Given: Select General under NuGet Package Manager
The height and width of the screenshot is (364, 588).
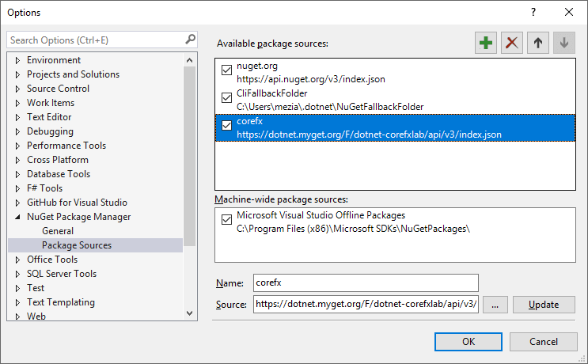Looking at the screenshot, I should click(x=58, y=231).
